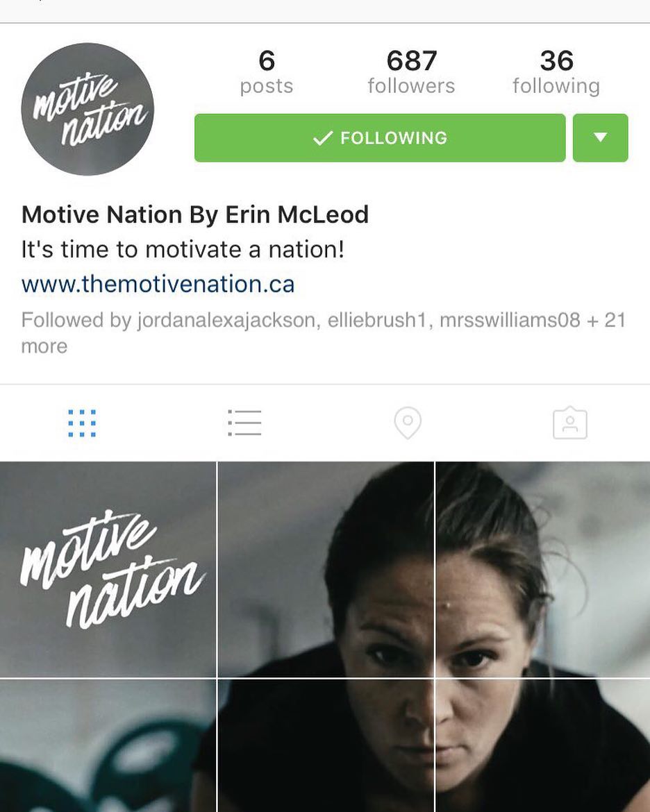
Task: Toggle the green Following button
Action: [x=380, y=137]
